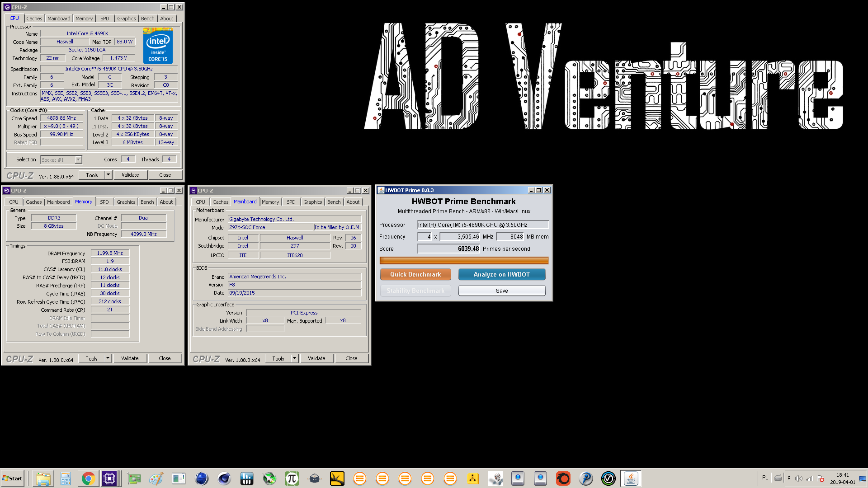
Task: Click the Start button
Action: 13,479
